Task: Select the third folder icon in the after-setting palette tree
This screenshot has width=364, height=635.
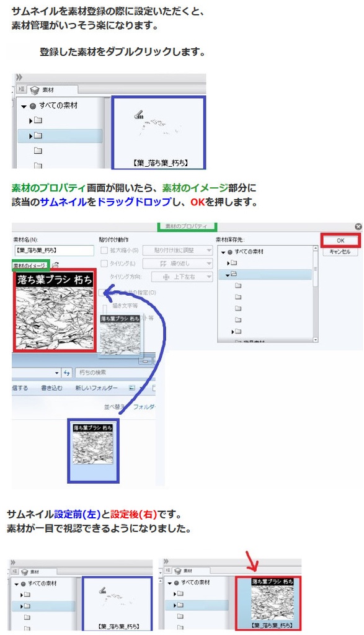Action: [x=180, y=616]
